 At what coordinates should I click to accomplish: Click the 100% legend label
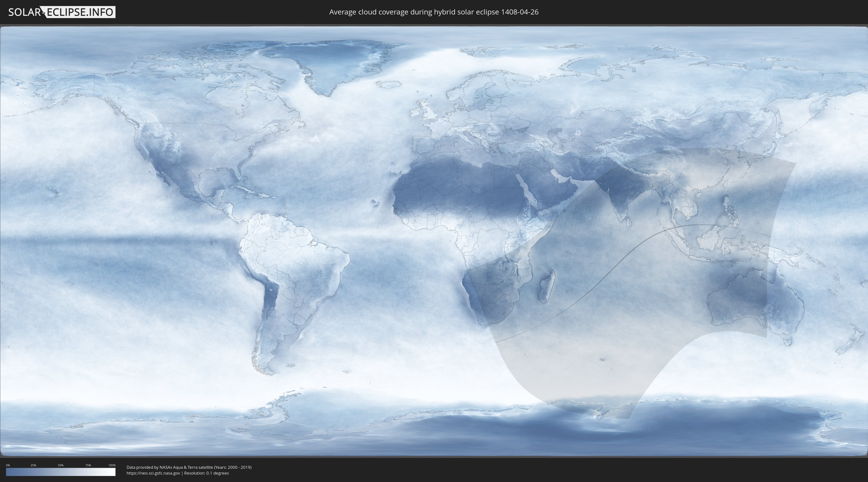tap(112, 465)
